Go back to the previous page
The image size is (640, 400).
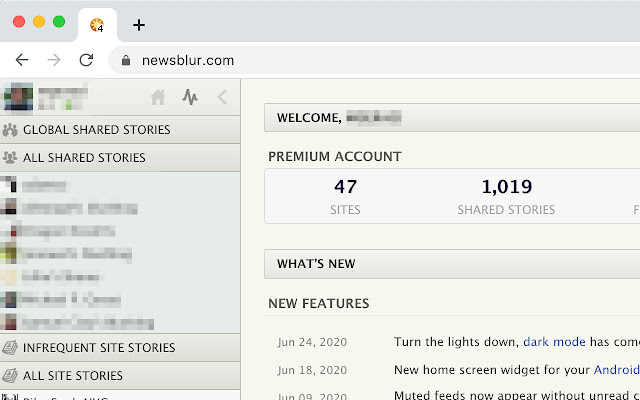[22, 60]
